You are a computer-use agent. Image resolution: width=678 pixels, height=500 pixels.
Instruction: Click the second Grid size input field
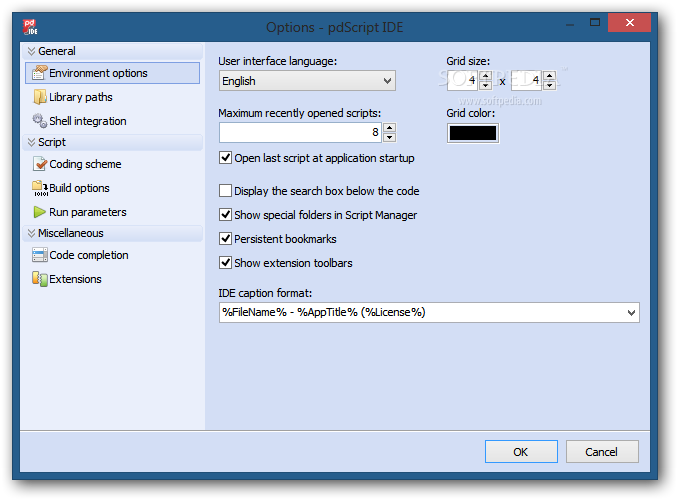pos(526,80)
